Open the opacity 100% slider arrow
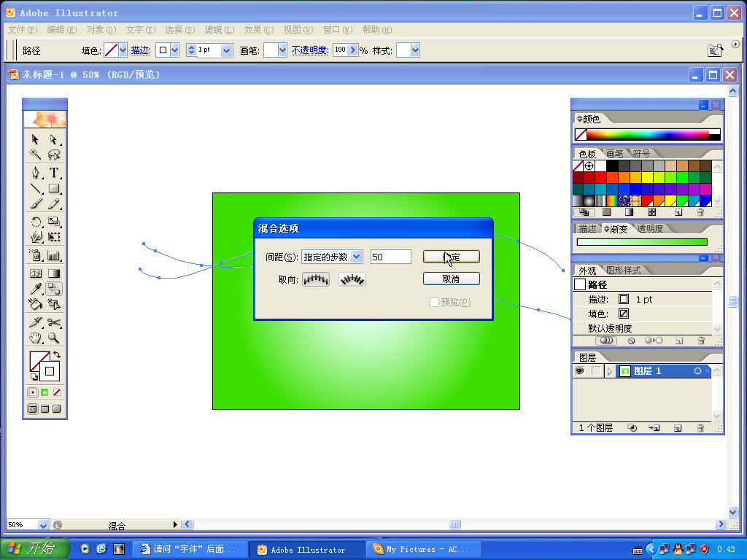The height and width of the screenshot is (560, 747). pos(352,50)
